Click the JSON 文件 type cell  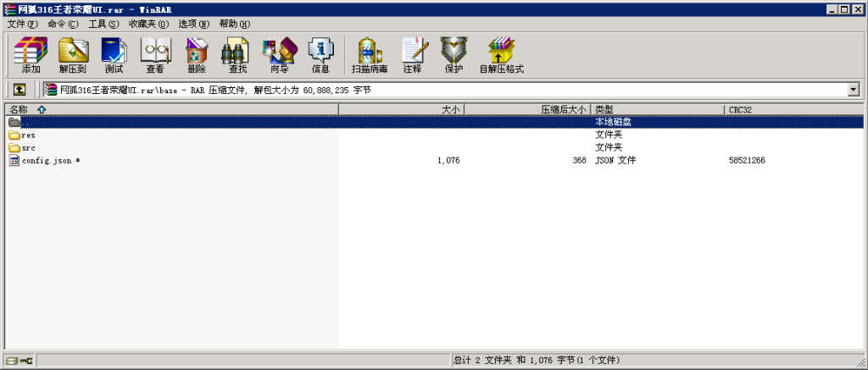(x=615, y=160)
